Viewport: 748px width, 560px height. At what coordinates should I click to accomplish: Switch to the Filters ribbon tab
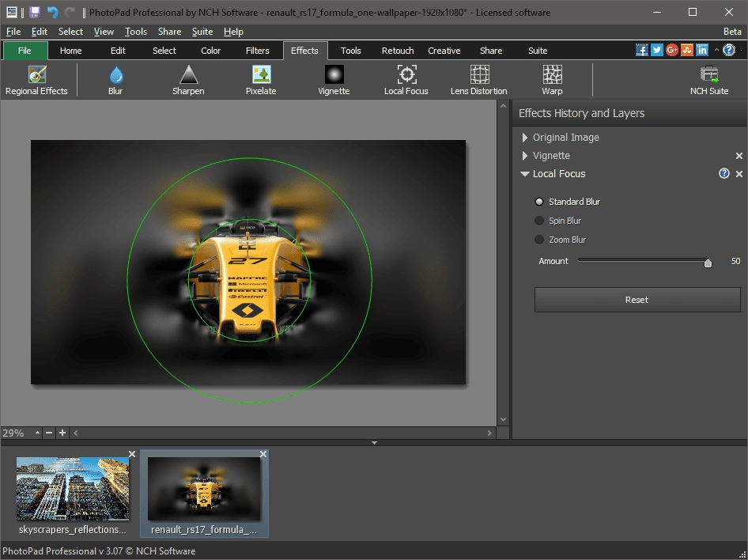pyautogui.click(x=258, y=51)
